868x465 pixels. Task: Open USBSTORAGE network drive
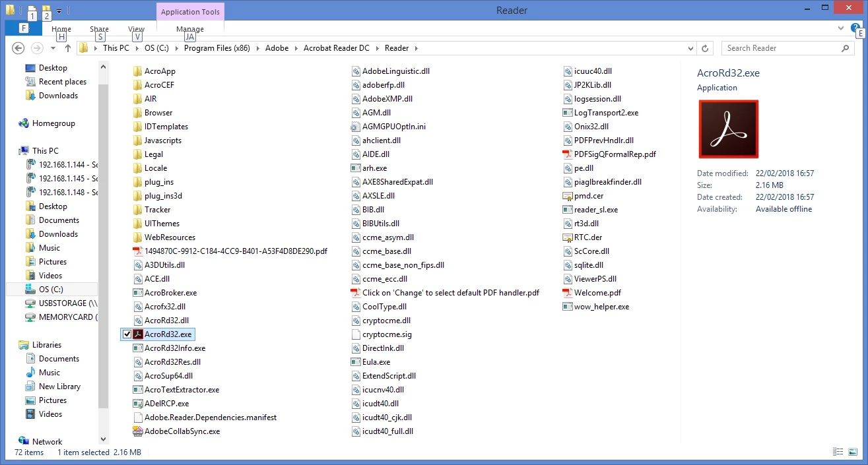[61, 303]
